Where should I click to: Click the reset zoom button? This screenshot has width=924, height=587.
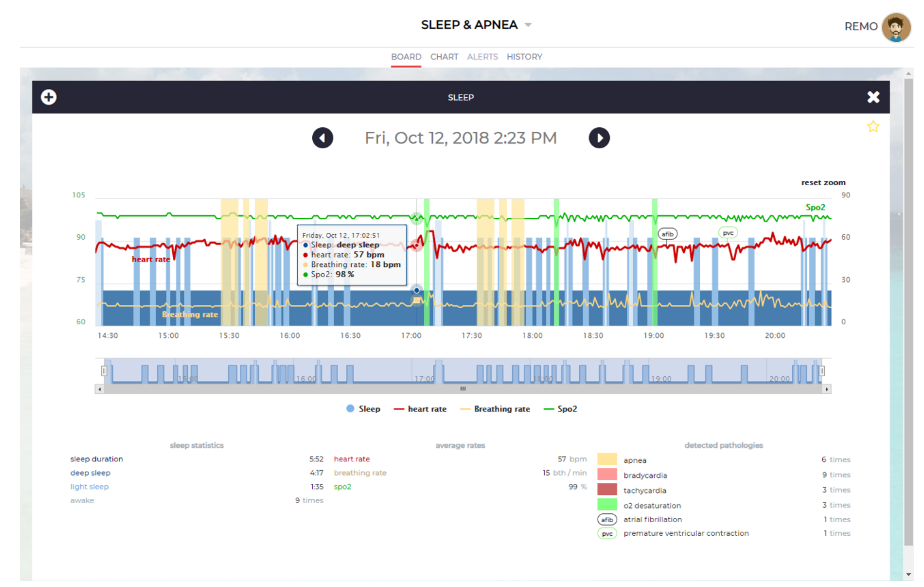[823, 183]
